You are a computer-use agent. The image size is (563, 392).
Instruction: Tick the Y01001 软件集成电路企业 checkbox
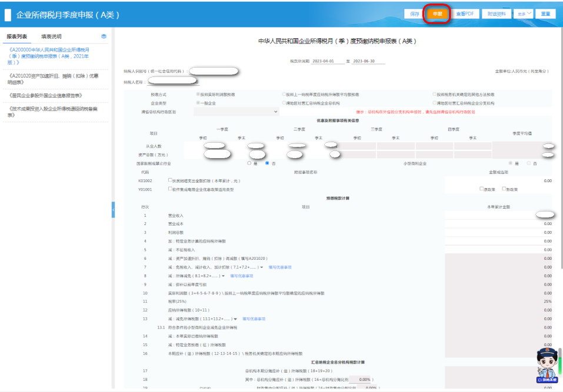point(170,189)
